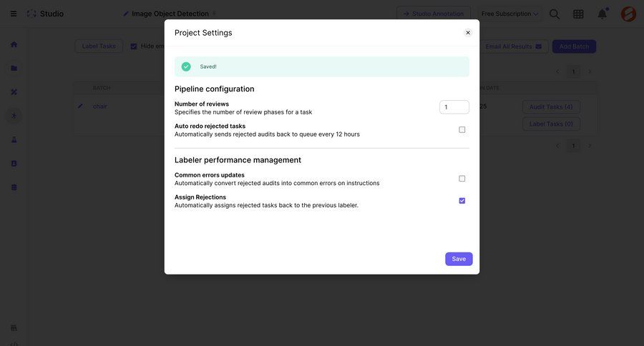Image resolution: width=644 pixels, height=346 pixels.
Task: Enable Auto redo rejected tasks checkbox
Action: pyautogui.click(x=462, y=130)
